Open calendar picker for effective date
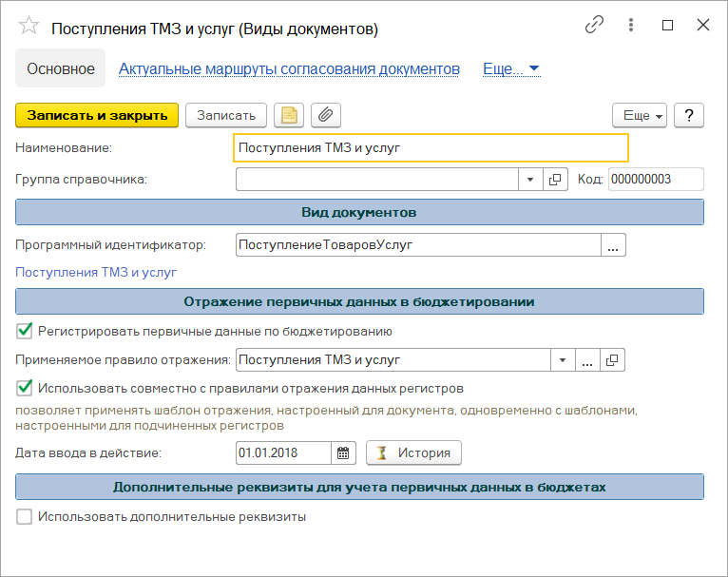The image size is (728, 577). tap(345, 452)
